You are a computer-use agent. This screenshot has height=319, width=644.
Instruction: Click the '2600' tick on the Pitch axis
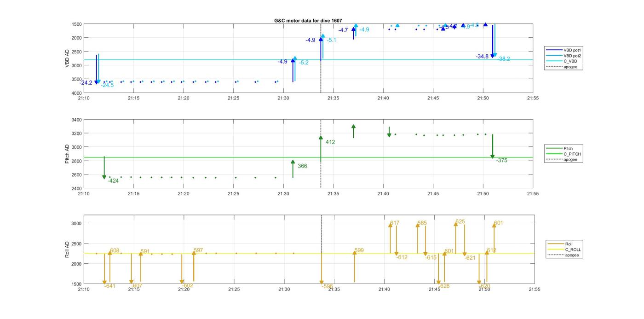click(x=77, y=175)
